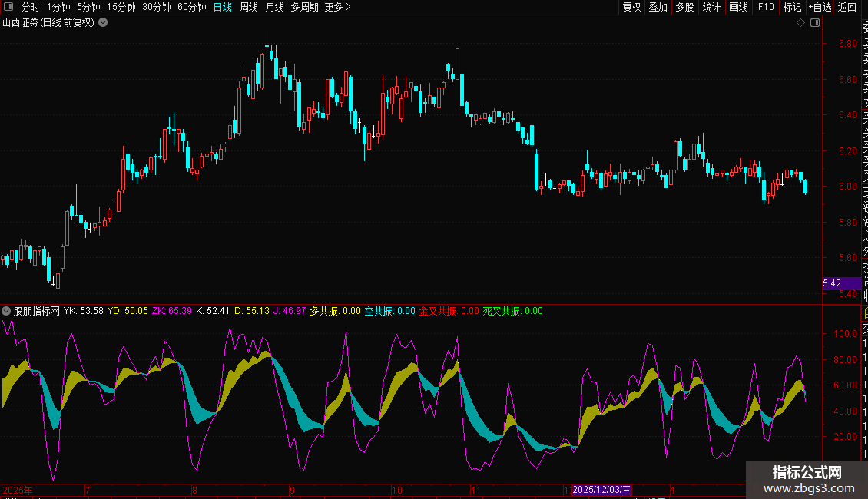This screenshot has width=868, height=499.
Task: Click the 2025/12/03 date marker on timeline
Action: pos(602,489)
